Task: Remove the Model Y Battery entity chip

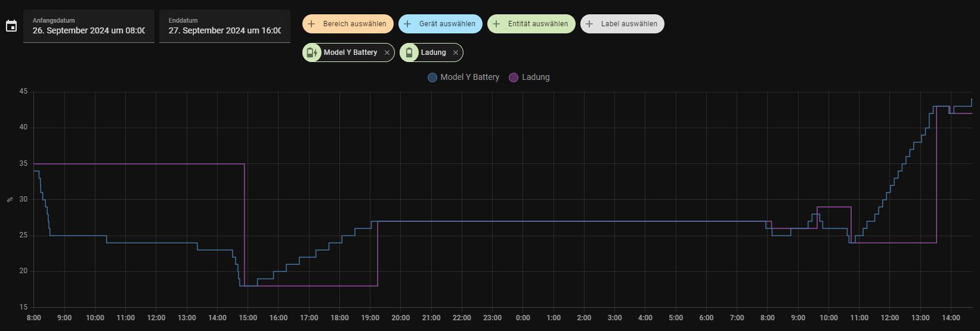Action: pos(387,52)
